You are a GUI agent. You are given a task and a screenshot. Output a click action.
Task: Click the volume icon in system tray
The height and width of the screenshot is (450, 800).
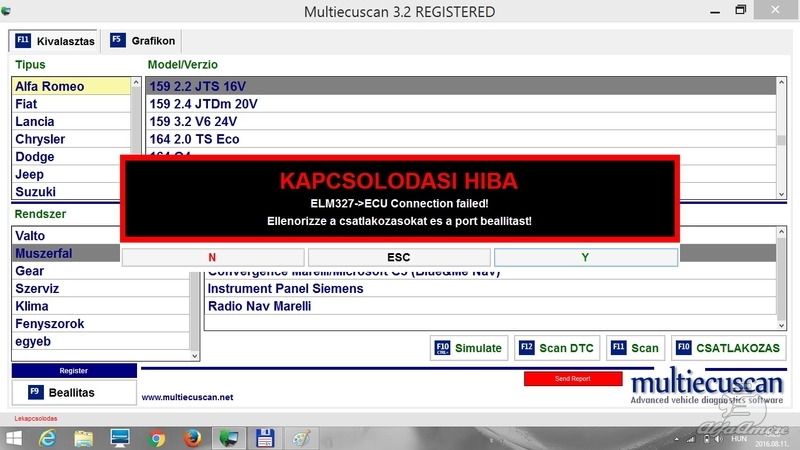click(x=719, y=439)
